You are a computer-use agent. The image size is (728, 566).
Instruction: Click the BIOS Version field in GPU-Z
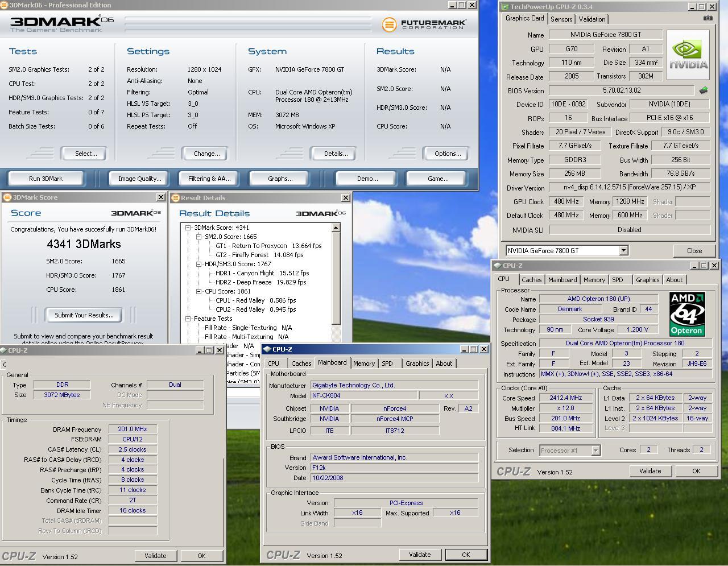[622, 90]
